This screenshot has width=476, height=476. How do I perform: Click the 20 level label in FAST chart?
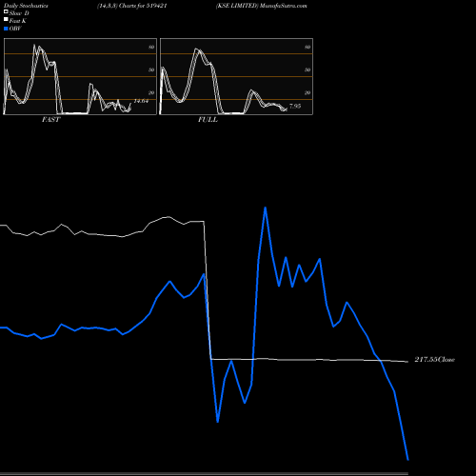coord(151,92)
